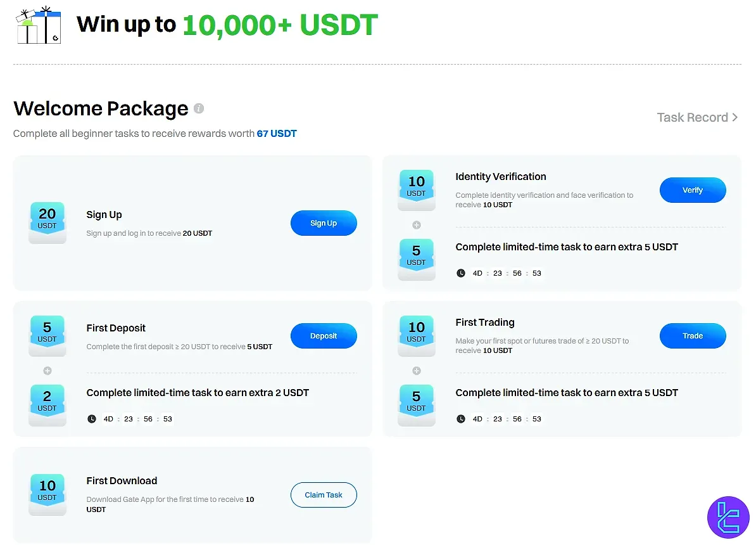Click the Deposit button for First Deposit
Screen dimensions: 756x545
(x=324, y=335)
